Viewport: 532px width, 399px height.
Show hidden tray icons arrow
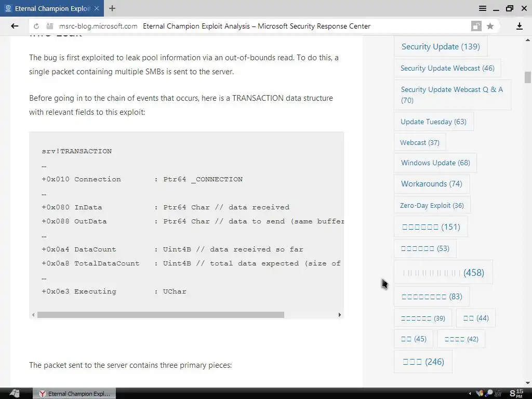coord(470,394)
